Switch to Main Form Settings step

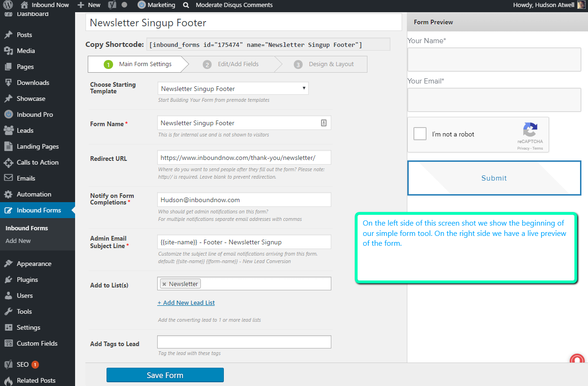tap(138, 64)
